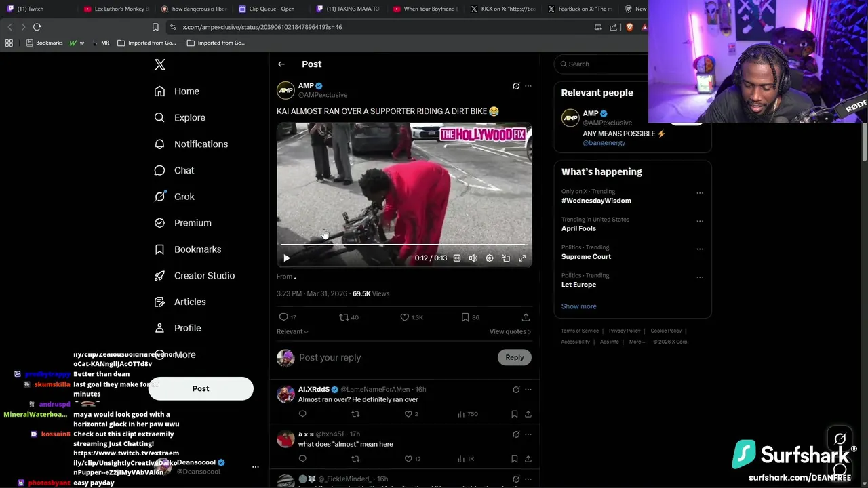Open Privacy Policy link
The image size is (868, 488).
[x=625, y=331]
